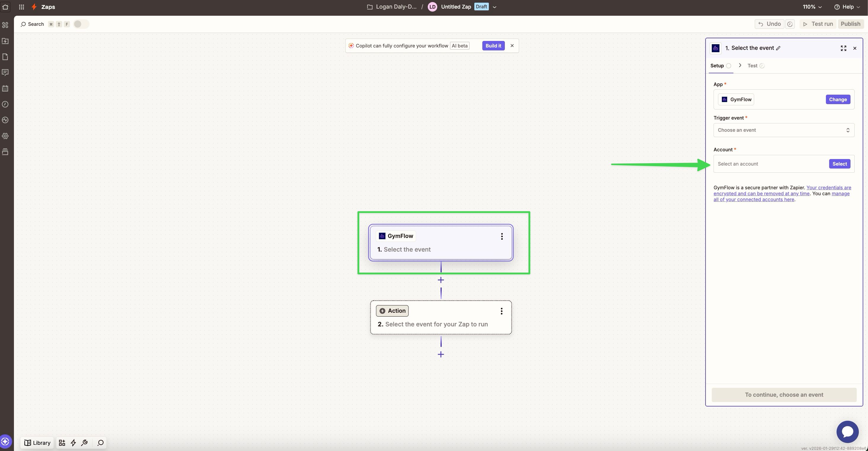
Task: Open the manage connected accounts link
Action: tap(781, 197)
